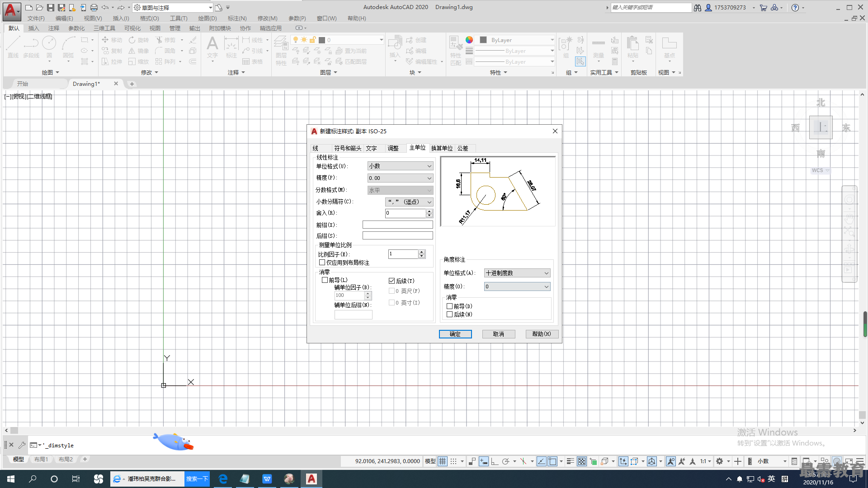Click the Layer Properties (图层特性) icon
Image resolution: width=868 pixels, height=488 pixels.
click(281, 51)
